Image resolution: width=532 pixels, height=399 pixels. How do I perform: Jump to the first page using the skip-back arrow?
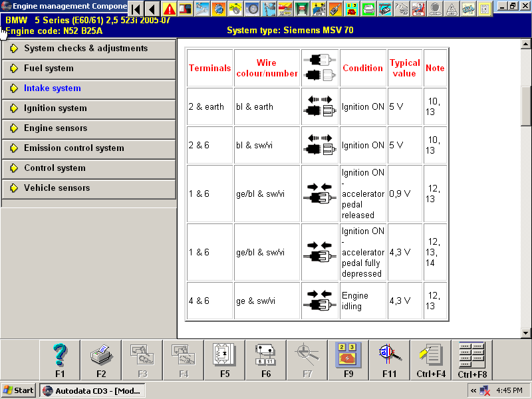(136, 9)
